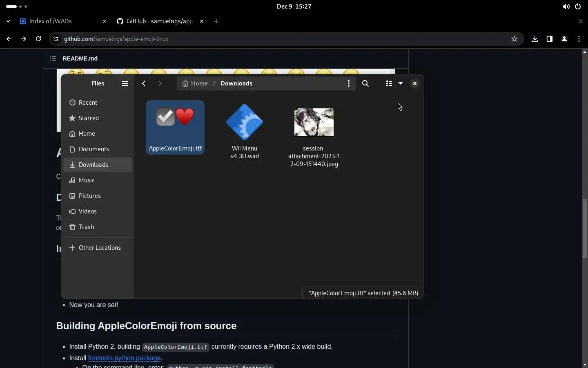This screenshot has width=588, height=368.
Task: Click README.md heading text
Action: pos(80,58)
